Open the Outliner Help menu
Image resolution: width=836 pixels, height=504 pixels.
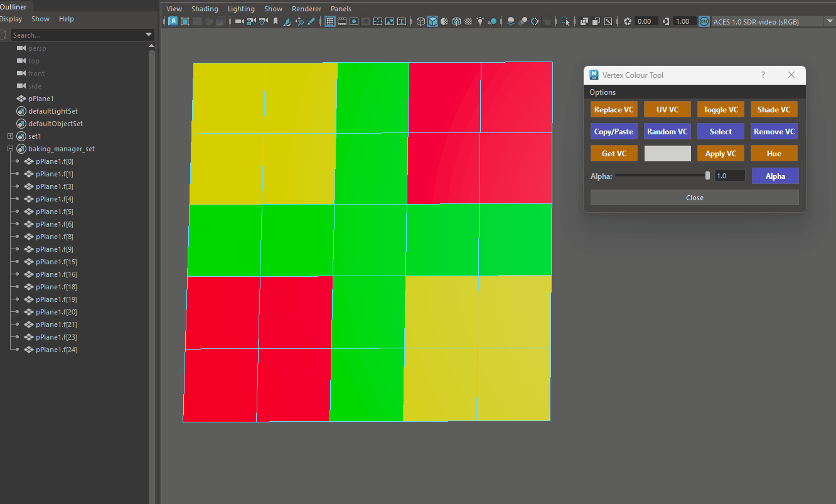[67, 19]
